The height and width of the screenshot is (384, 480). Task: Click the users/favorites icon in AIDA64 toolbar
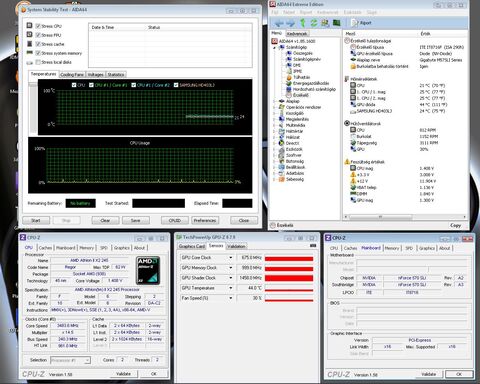(x=325, y=23)
